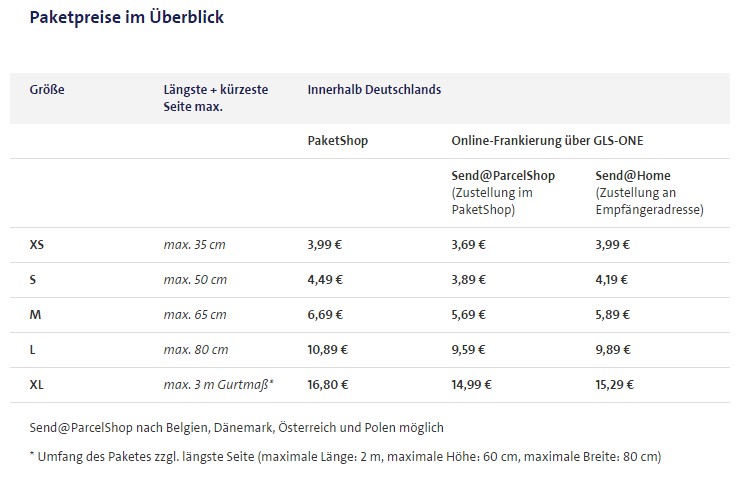This screenshot has width=744, height=477.
Task: Click the 15,29 € Send@Home price
Action: (x=616, y=384)
